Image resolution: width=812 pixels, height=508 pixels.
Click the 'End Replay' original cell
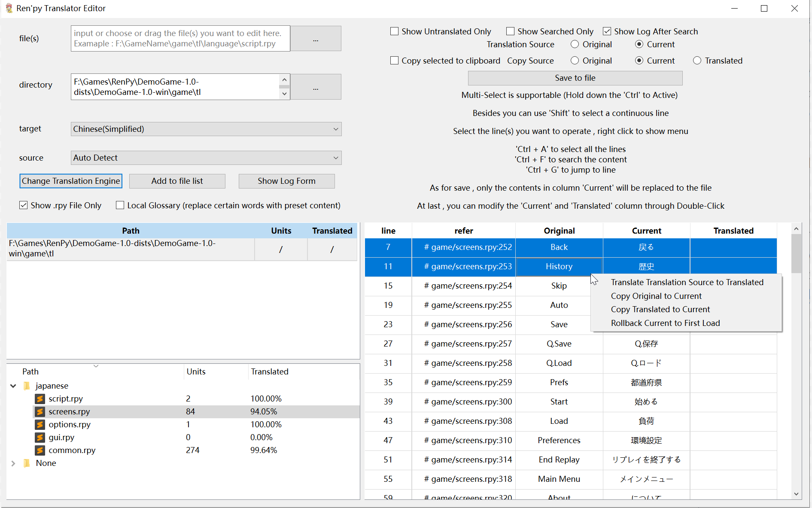pos(559,459)
